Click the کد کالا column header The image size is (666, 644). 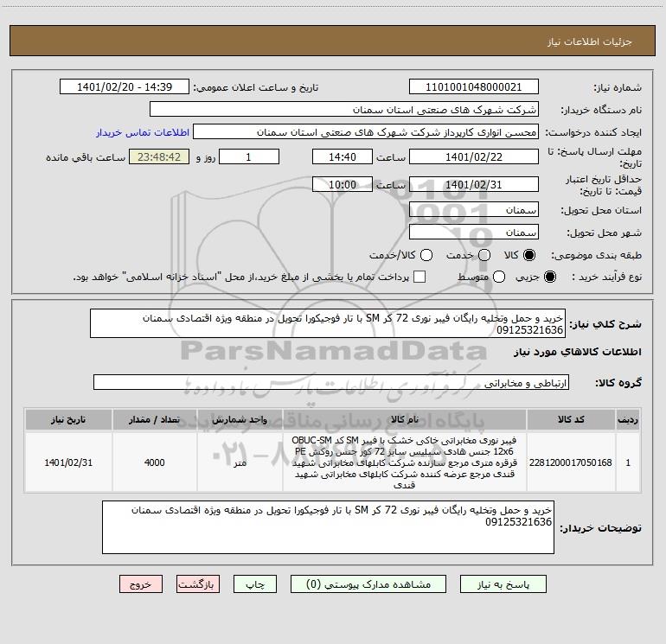(571, 419)
